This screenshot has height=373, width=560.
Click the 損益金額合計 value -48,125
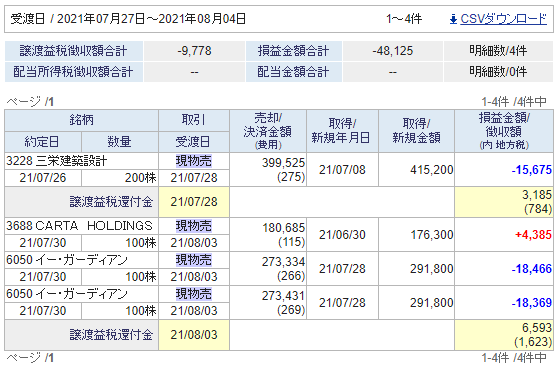point(392,51)
